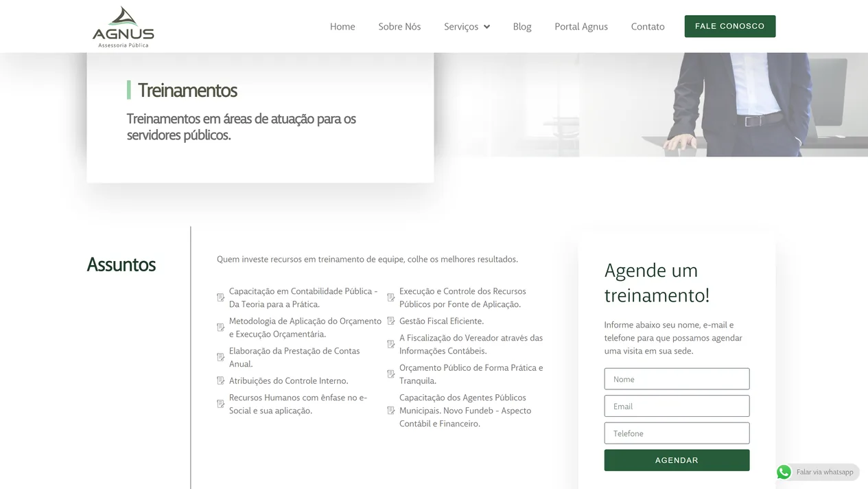Expand the Serviços dropdown arrow
The image size is (868, 489).
pyautogui.click(x=486, y=27)
